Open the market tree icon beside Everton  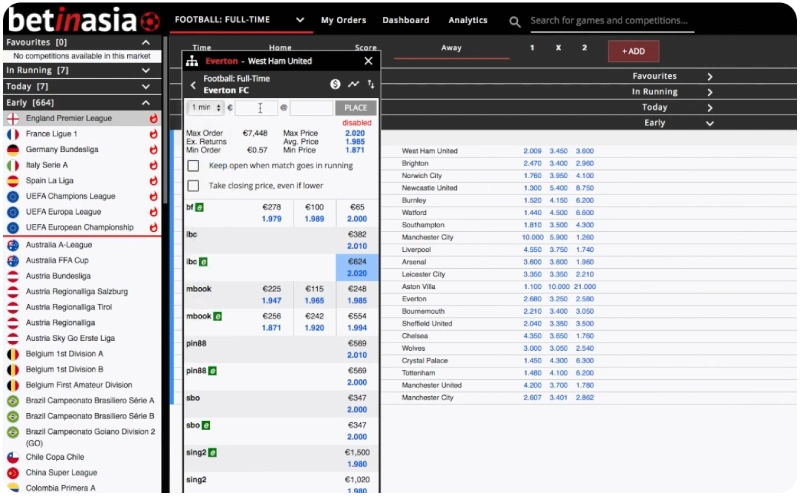point(192,61)
